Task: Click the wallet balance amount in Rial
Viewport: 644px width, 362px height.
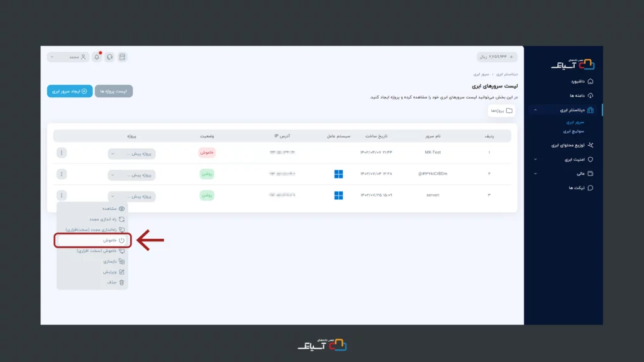Action: [493, 57]
